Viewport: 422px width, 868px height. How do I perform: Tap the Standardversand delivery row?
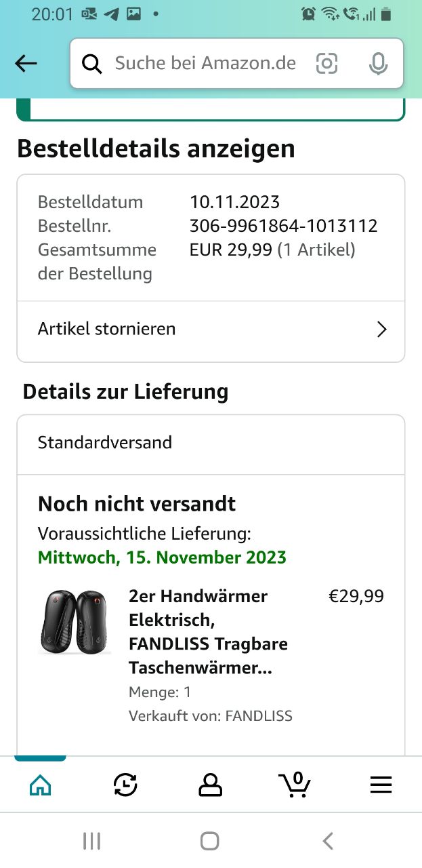[211, 443]
